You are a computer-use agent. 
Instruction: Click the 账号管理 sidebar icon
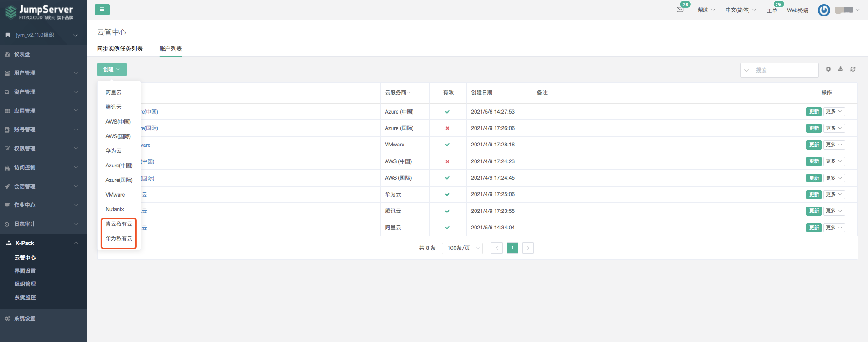click(x=7, y=130)
